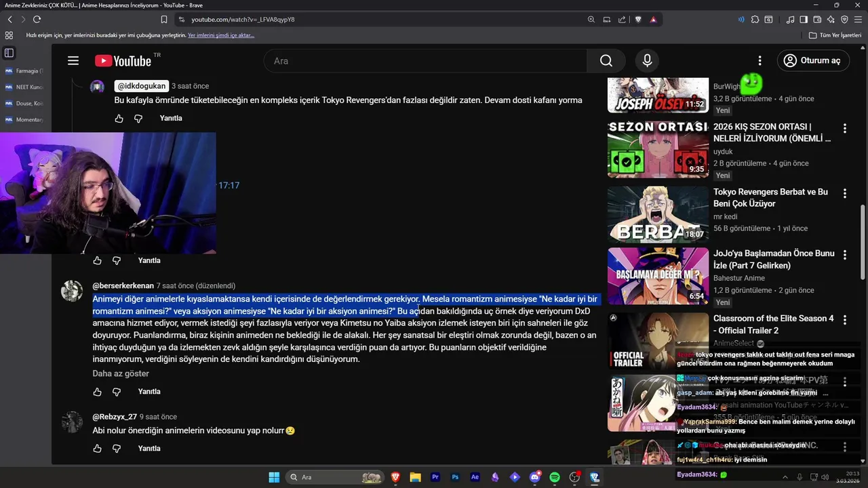The height and width of the screenshot is (488, 868).
Task: Collapse comment with Daha az göster
Action: point(121,373)
